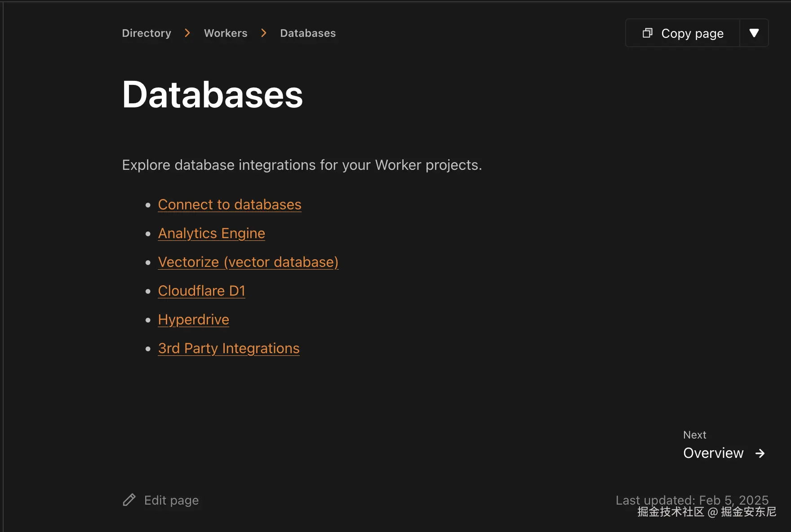Open the 3rd Party Integrations link
The image size is (791, 532).
pyautogui.click(x=228, y=348)
